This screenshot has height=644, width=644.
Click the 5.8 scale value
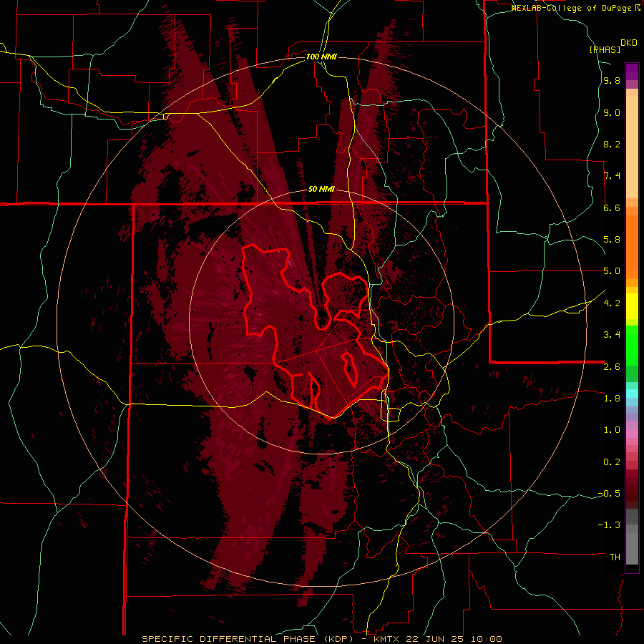(612, 240)
